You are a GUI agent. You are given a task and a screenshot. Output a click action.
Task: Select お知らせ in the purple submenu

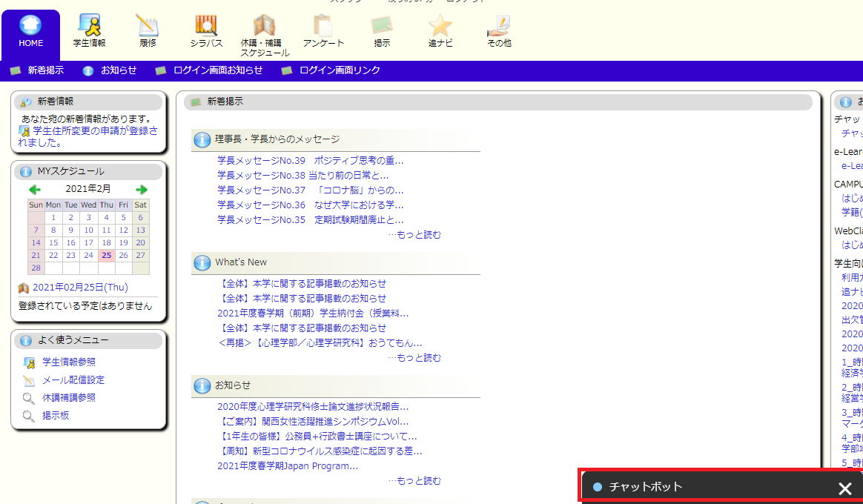click(x=119, y=70)
